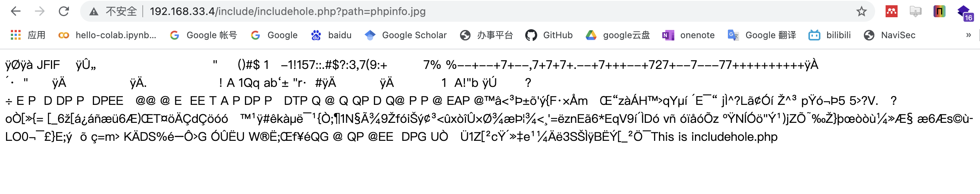Viewport: 980px width, 194px height.
Task: Click the not-secure warning icon
Action: 94,12
